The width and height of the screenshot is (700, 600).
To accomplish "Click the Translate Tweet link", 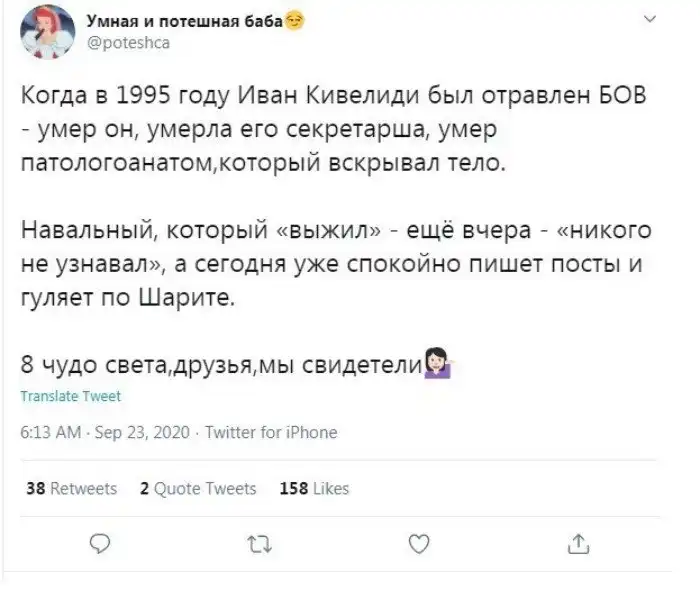I will [x=70, y=396].
